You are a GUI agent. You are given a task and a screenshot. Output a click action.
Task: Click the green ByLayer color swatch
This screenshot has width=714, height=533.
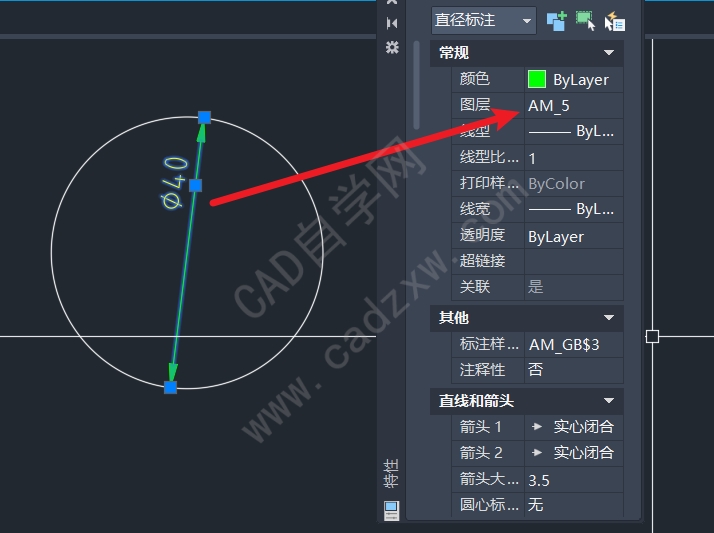tap(536, 79)
